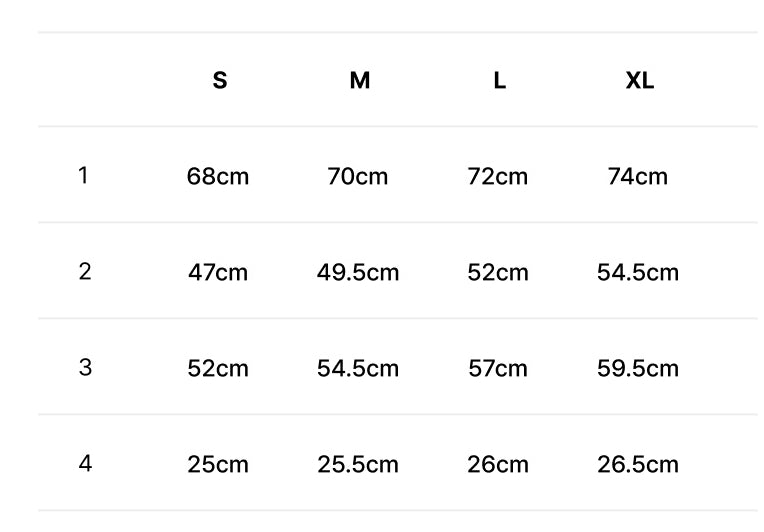The height and width of the screenshot is (532, 764).
Task: Select the 59.5cm cell
Action: [x=638, y=368]
